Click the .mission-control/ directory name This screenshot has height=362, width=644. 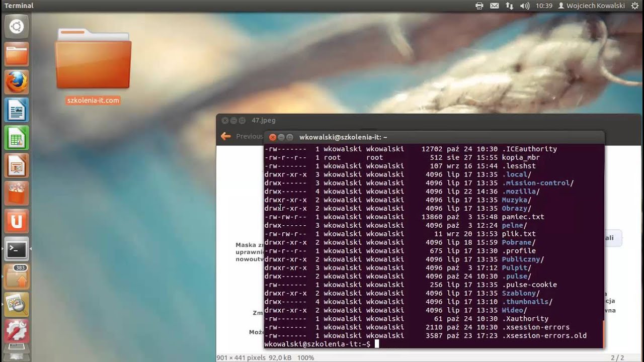[538, 183]
